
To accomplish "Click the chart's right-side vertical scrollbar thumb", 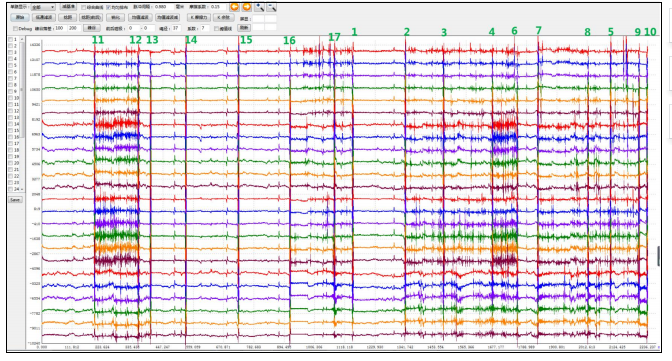I will coord(658,256).
